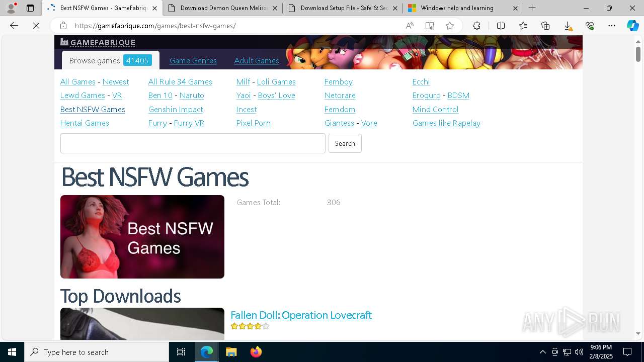Open Immersive reader icon in address bar

coord(430,26)
